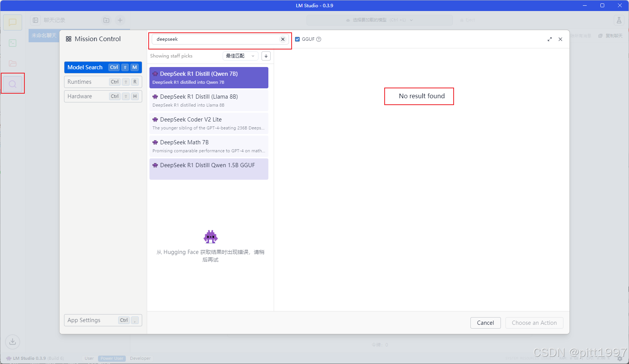This screenshot has width=629, height=364.
Task: Click the No result found text
Action: coord(422,96)
